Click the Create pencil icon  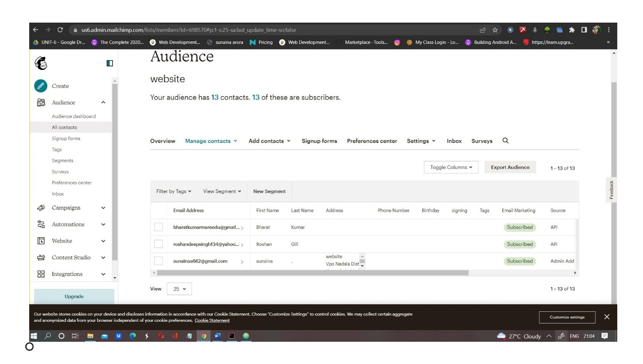pos(41,86)
